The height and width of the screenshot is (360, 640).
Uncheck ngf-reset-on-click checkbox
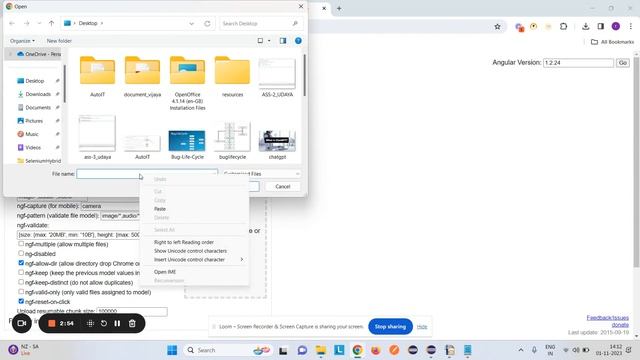[21, 301]
